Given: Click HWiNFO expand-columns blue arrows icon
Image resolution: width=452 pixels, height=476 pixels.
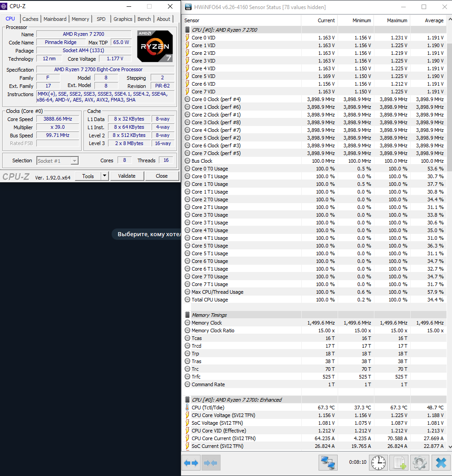Looking at the screenshot, I should (191, 463).
